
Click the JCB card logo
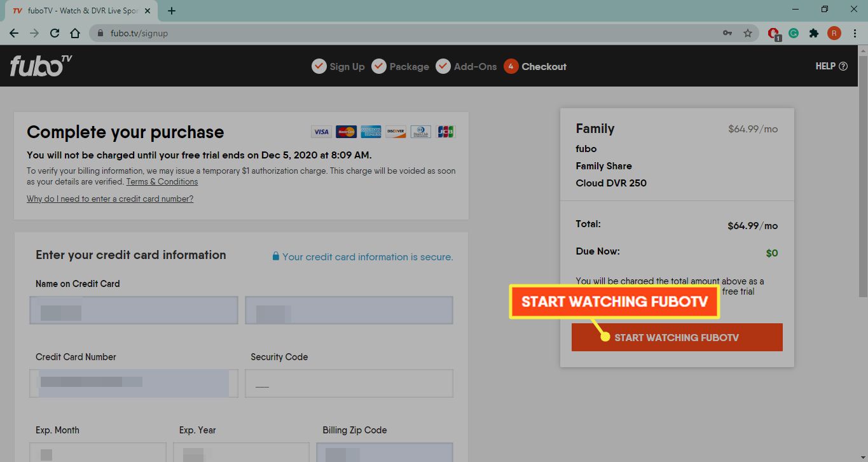click(446, 132)
